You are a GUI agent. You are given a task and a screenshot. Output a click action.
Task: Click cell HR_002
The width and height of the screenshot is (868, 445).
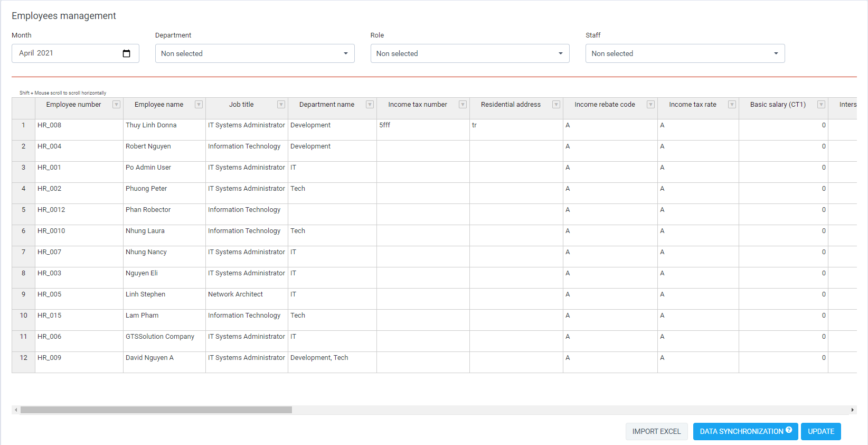(x=79, y=193)
